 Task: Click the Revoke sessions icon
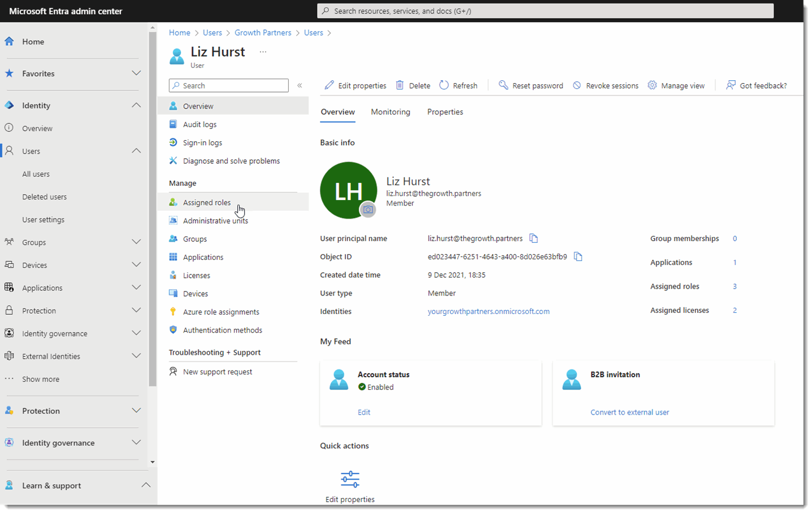(576, 85)
